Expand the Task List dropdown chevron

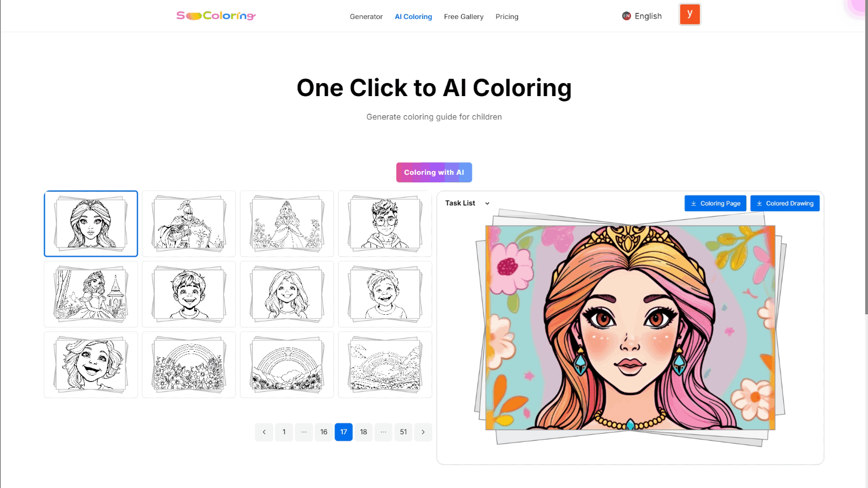click(x=487, y=204)
